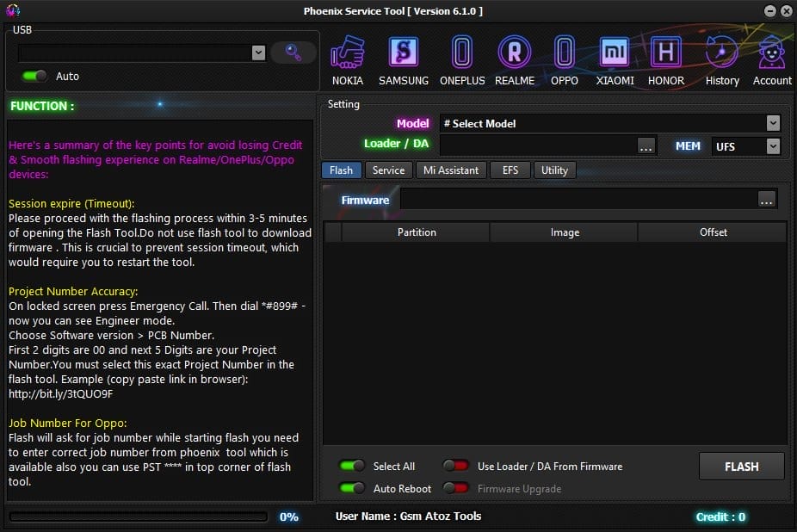The height and width of the screenshot is (532, 797).
Task: Open the HONOR device module
Action: tap(665, 56)
